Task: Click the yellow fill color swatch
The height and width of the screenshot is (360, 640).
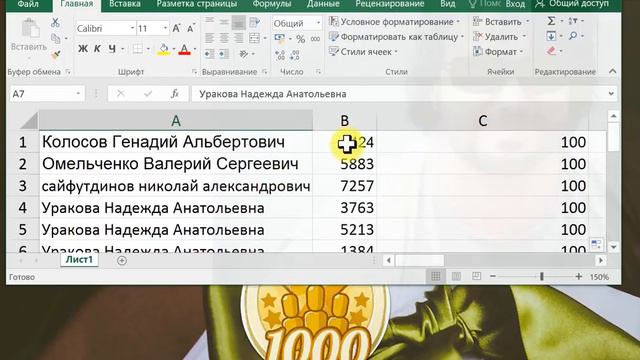Action: click(164, 49)
